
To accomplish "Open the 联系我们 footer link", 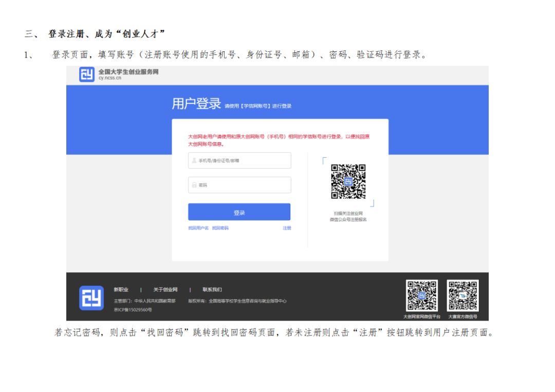I will point(212,290).
